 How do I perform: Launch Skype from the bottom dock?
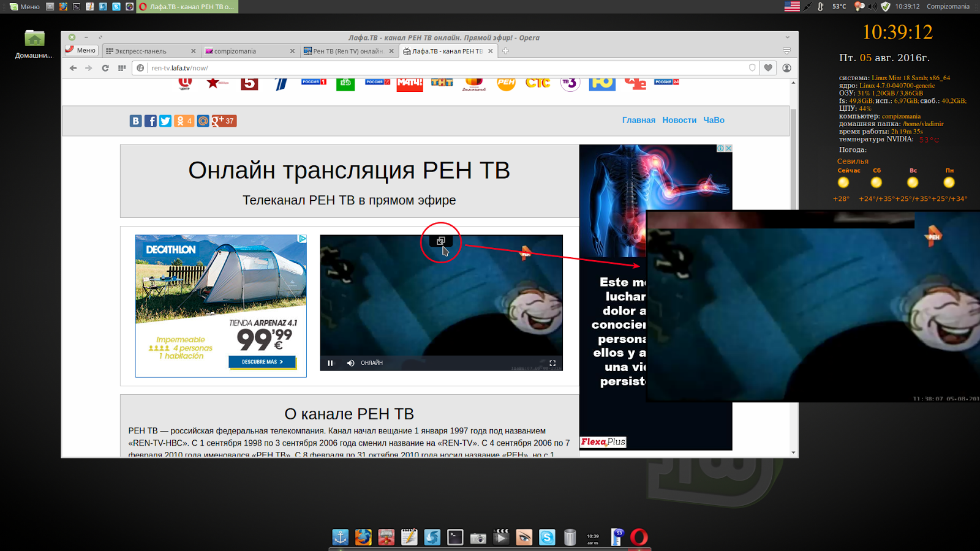(x=547, y=537)
